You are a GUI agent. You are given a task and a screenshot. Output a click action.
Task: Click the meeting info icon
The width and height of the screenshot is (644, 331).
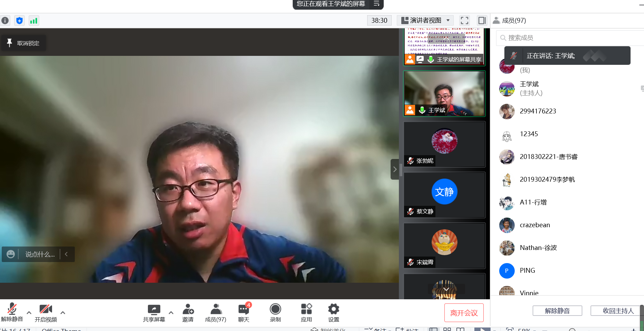[x=5, y=21]
